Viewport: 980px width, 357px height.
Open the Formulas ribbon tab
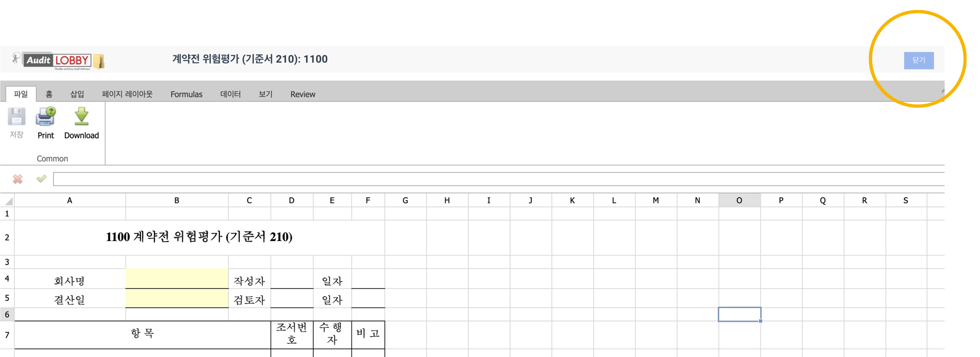[x=186, y=94]
